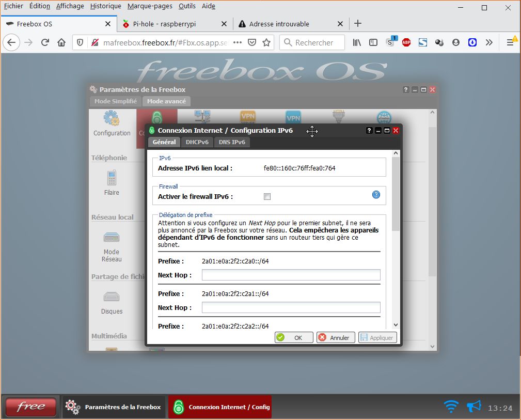Click the OK button
521x420 pixels.
(294, 337)
